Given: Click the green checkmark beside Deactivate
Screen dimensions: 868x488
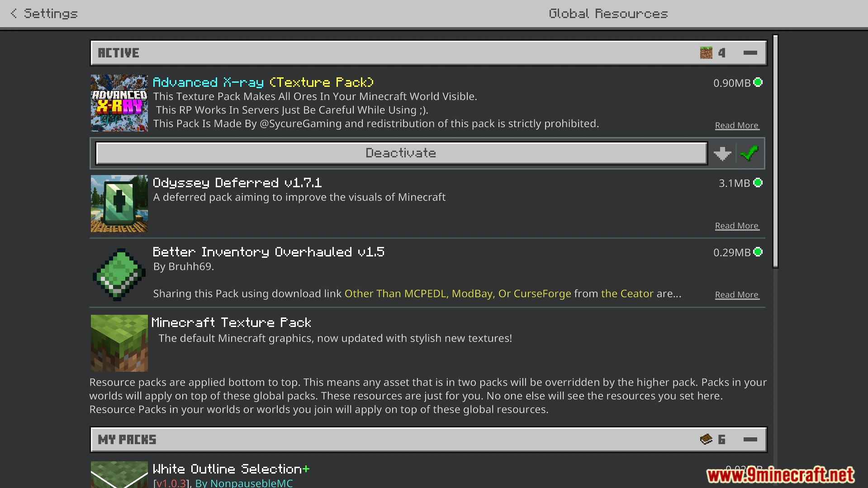Looking at the screenshot, I should (x=749, y=153).
